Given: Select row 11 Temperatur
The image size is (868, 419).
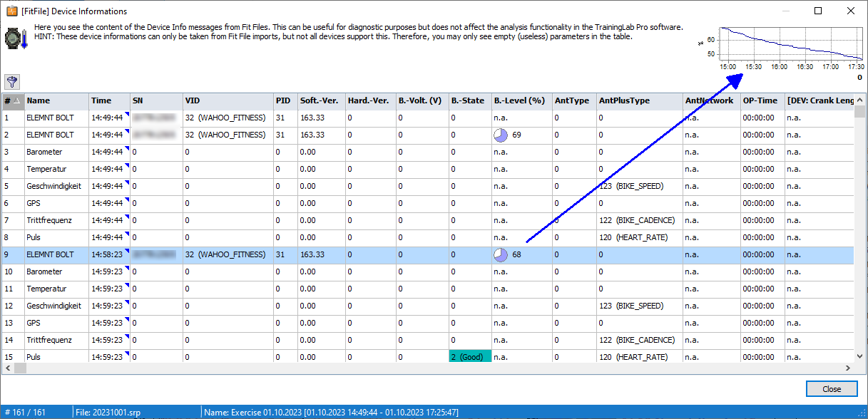Looking at the screenshot, I should [x=428, y=289].
